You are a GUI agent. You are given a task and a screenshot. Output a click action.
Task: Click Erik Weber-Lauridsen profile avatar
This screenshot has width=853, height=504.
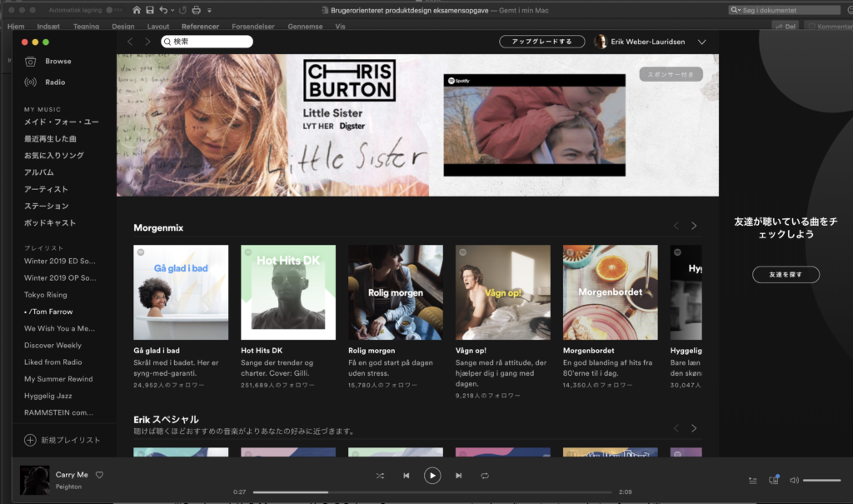[601, 42]
